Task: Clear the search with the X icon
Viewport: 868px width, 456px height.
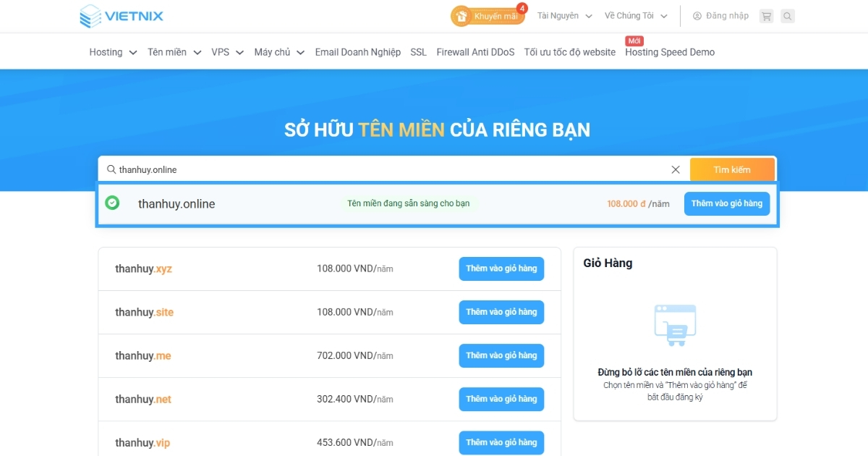Action: pos(675,169)
